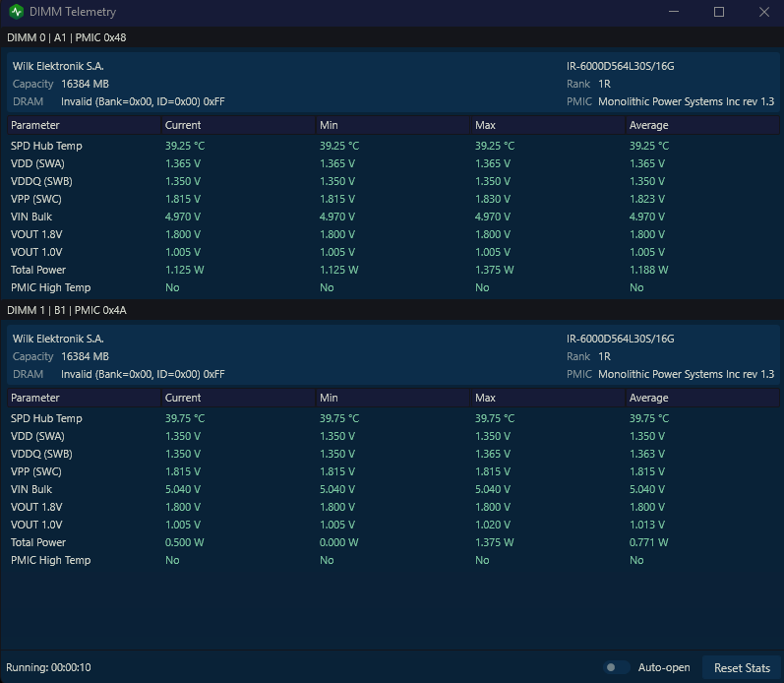Click DIMM 0 Min column header
784x683 pixels.
393,125
